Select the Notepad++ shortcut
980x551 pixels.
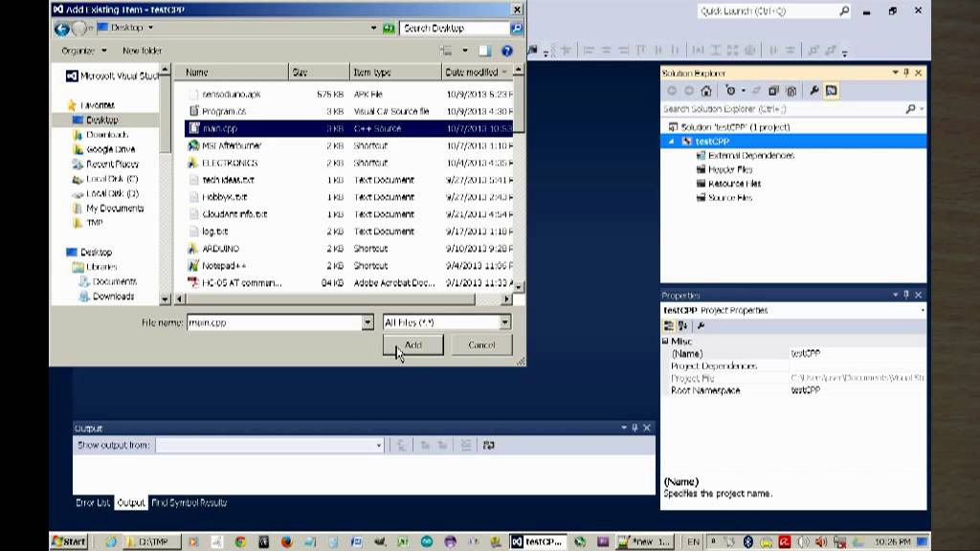click(224, 266)
